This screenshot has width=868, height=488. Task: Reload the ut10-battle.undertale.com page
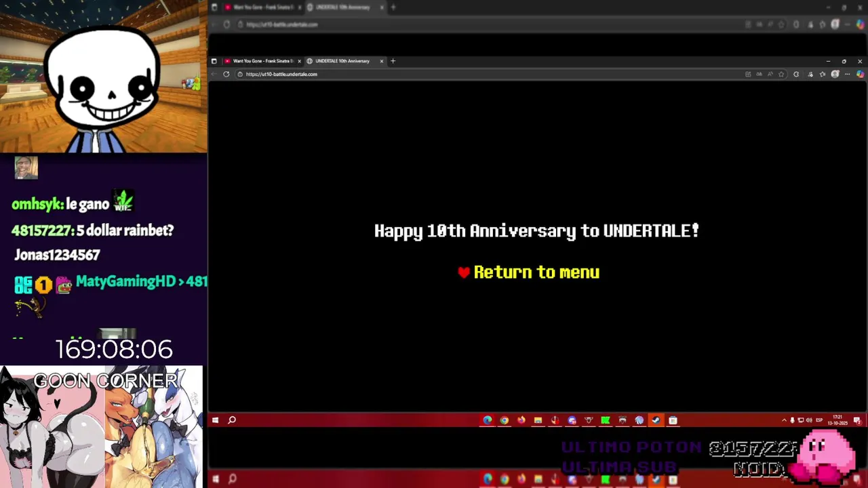click(x=226, y=74)
